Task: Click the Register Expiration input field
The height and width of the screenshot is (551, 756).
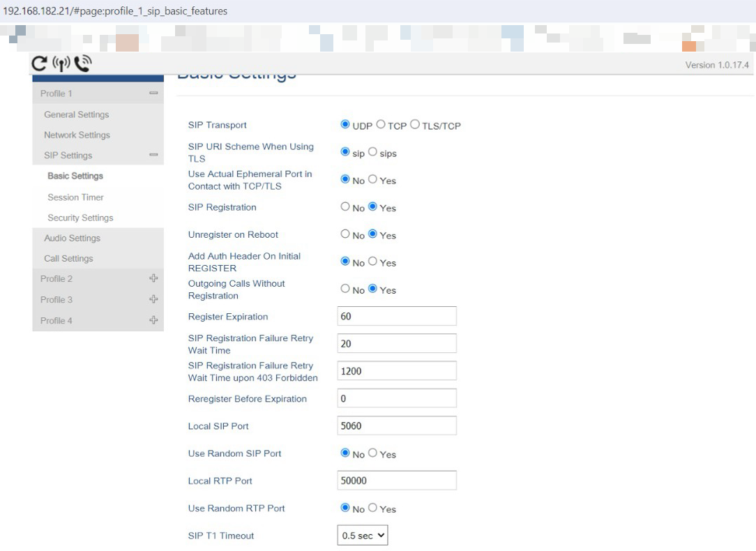Action: [x=396, y=316]
